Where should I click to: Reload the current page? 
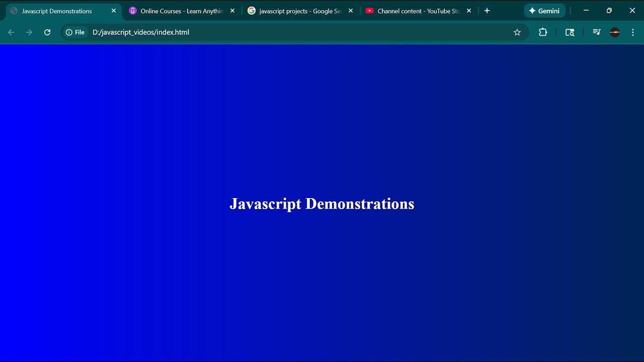(x=47, y=32)
